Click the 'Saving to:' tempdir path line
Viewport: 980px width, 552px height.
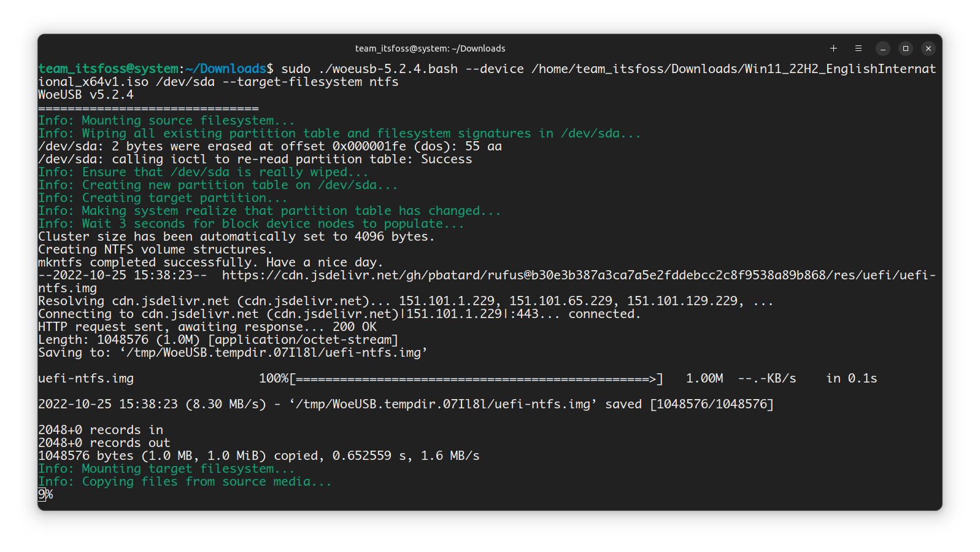pyautogui.click(x=233, y=352)
